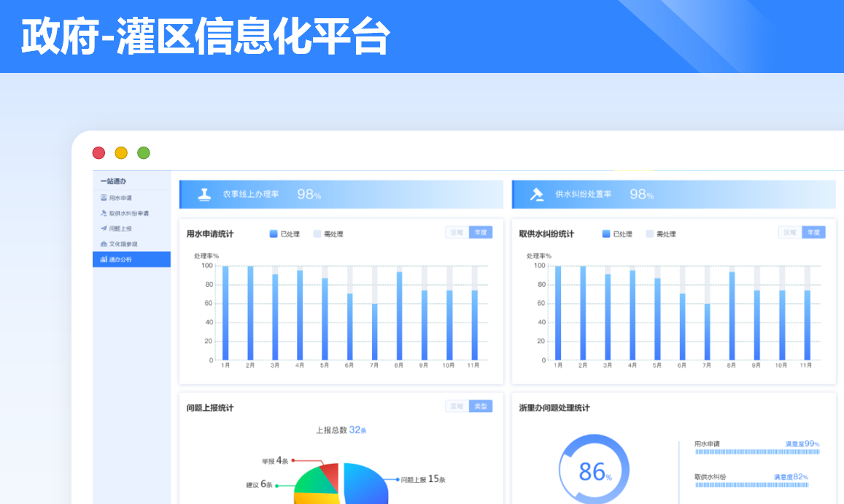Click the blue 问题上报 pie slice
The width and height of the screenshot is (844, 504).
[x=365, y=484]
